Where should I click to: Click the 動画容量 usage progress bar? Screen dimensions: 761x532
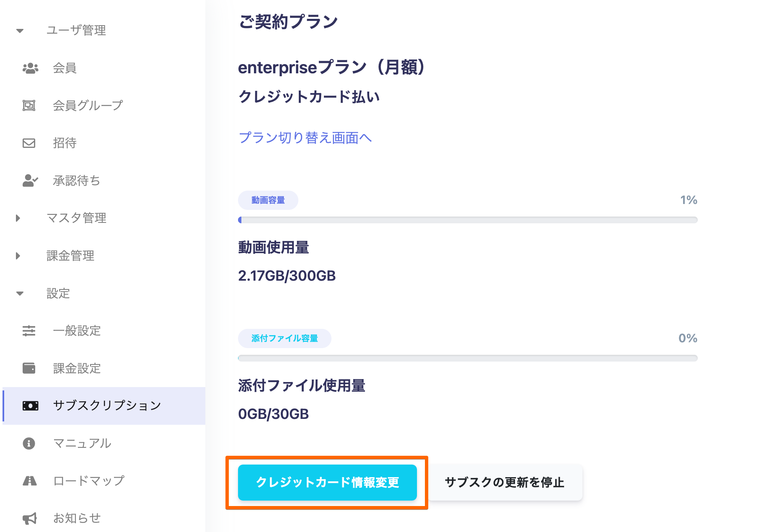pos(467,220)
